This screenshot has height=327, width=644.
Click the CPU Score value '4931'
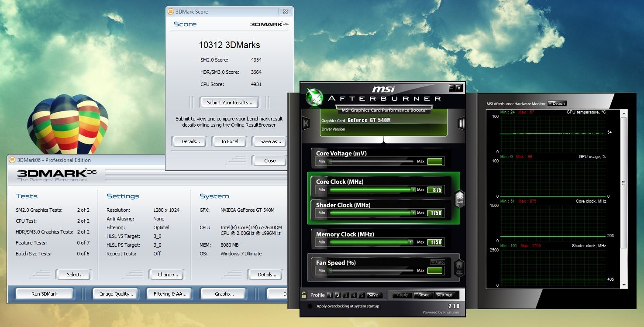point(256,84)
